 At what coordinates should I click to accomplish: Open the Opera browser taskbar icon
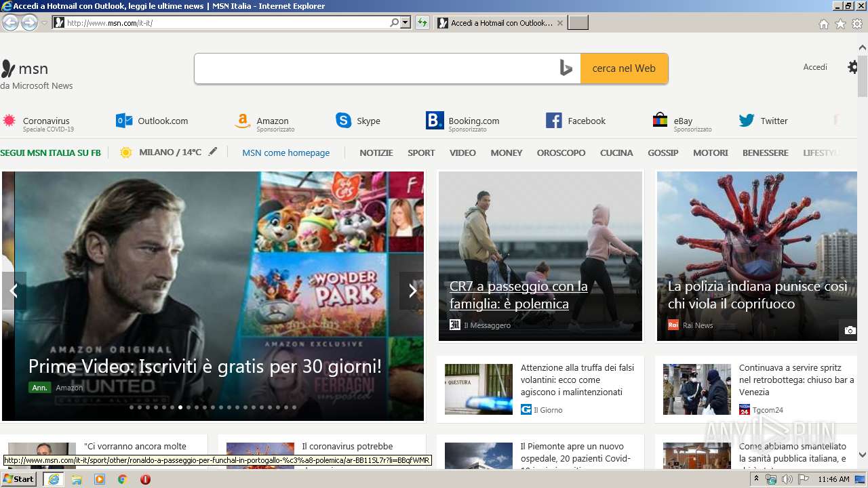145,479
